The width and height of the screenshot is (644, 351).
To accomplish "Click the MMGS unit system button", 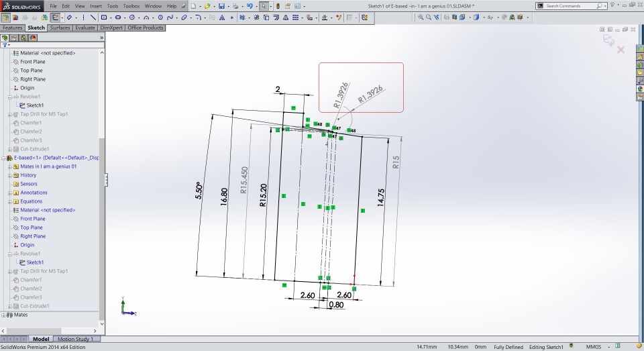I will pos(594,347).
